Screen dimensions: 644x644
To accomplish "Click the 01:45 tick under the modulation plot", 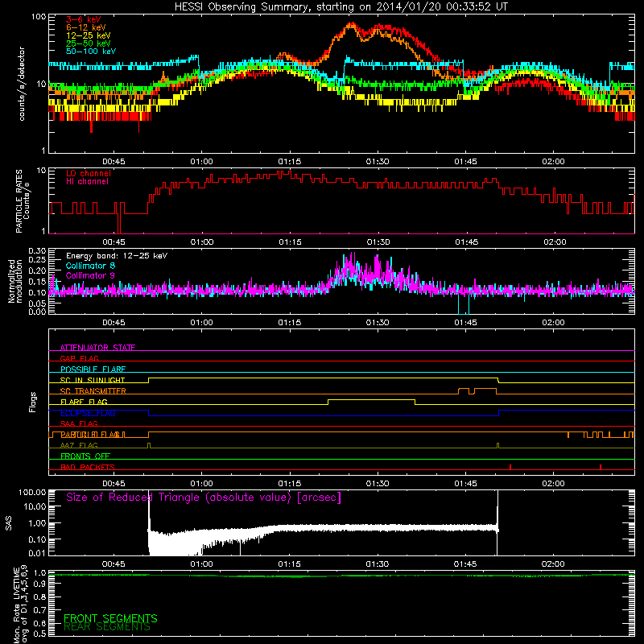I will tap(466, 323).
